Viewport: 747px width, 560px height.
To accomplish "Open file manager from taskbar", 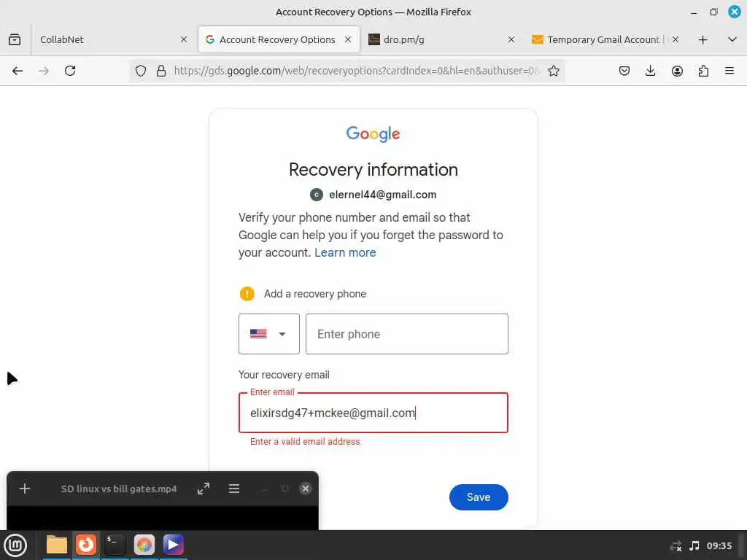I will coord(57,545).
